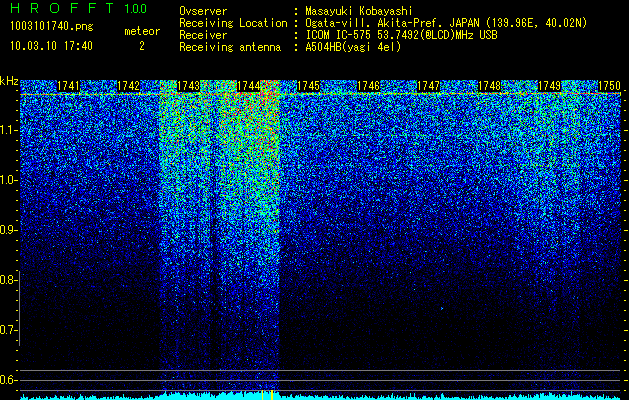Click the 1744 time marker
This screenshot has height=400, width=629.
click(x=248, y=86)
